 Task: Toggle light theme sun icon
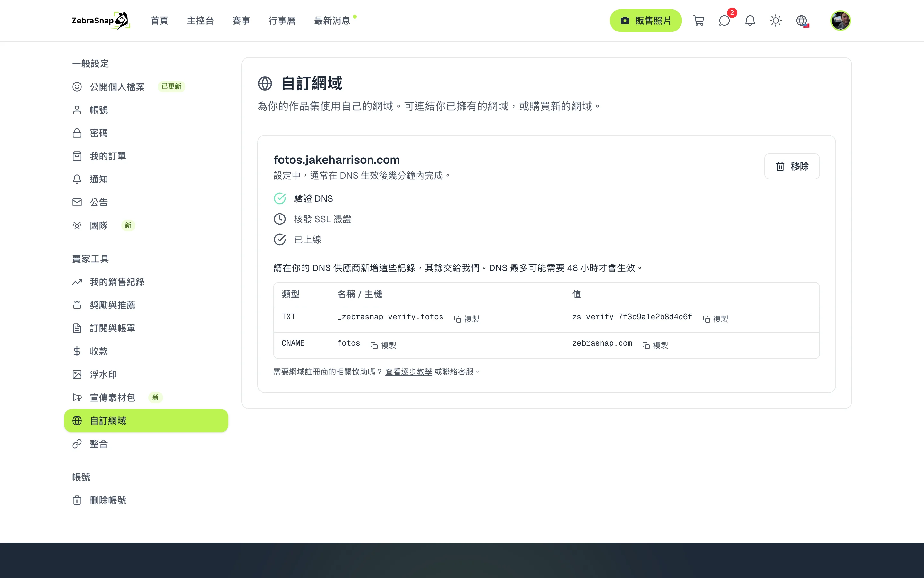[x=775, y=21]
